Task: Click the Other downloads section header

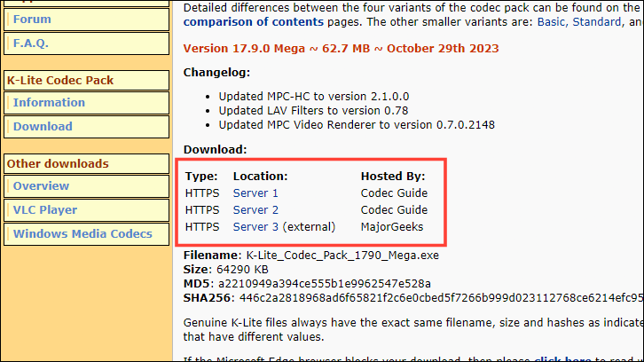Action: pos(87,163)
